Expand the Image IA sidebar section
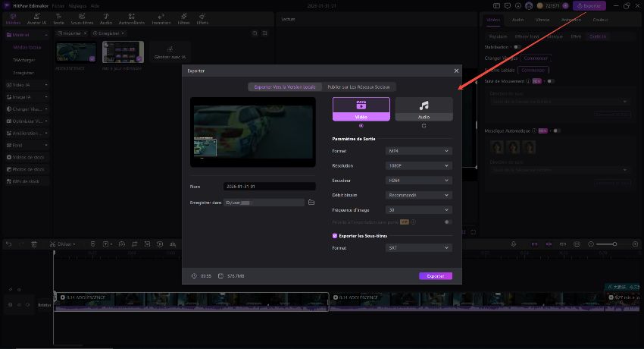Screen dimensions: 644x349 click(27, 97)
